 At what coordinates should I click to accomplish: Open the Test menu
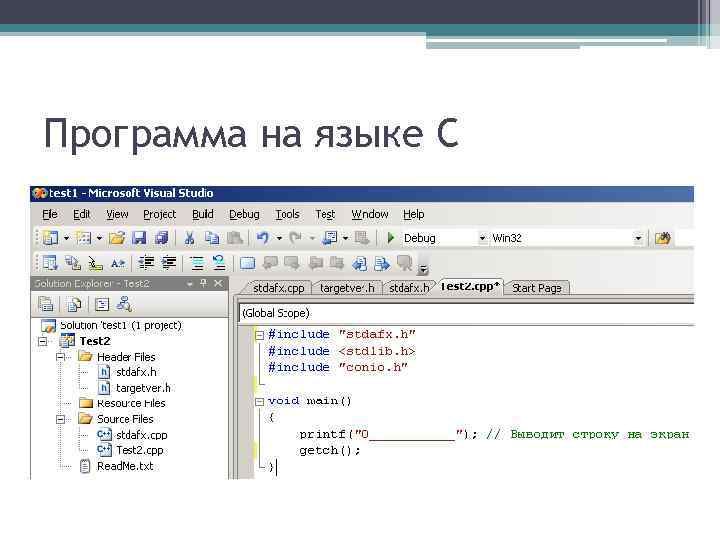pyautogui.click(x=325, y=214)
